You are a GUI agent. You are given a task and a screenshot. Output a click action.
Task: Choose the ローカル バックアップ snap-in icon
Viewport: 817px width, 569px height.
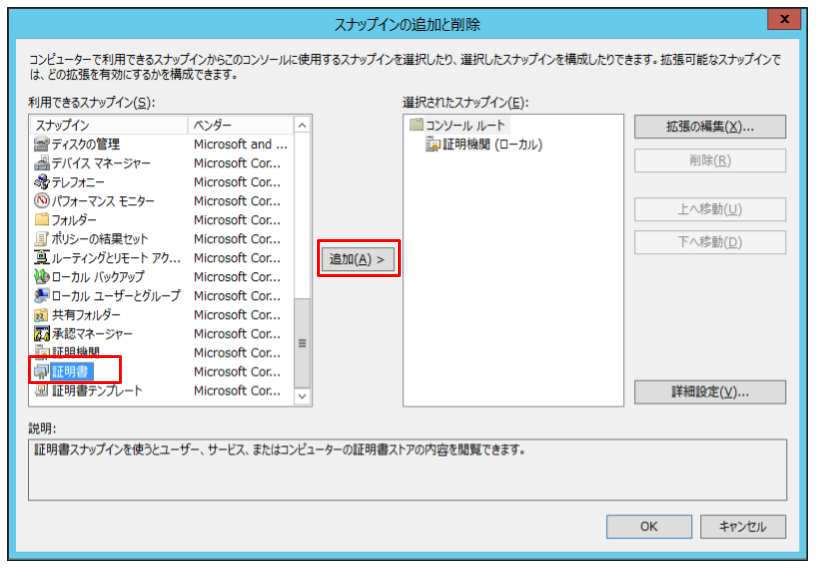point(41,276)
